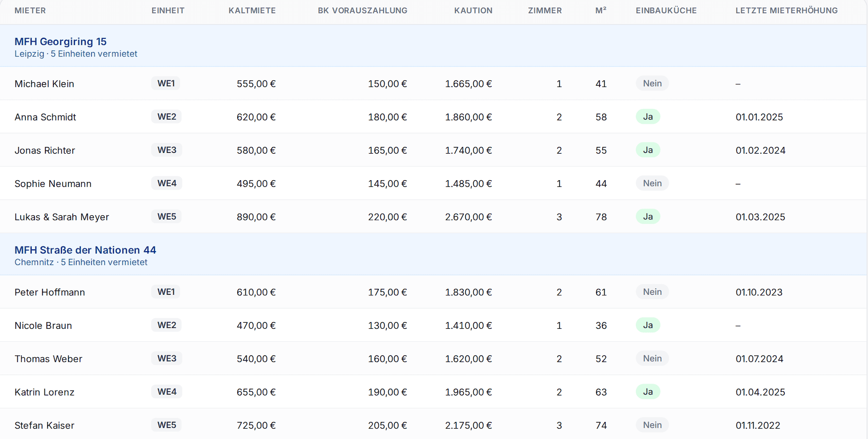Select tenant Katrin Lorenz
868x439 pixels.
(44, 392)
